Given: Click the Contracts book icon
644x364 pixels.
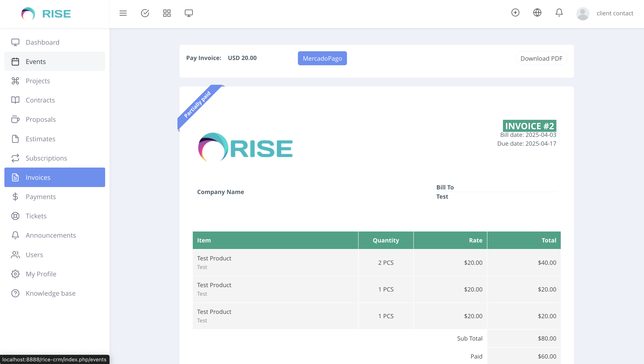Looking at the screenshot, I should tap(16, 100).
